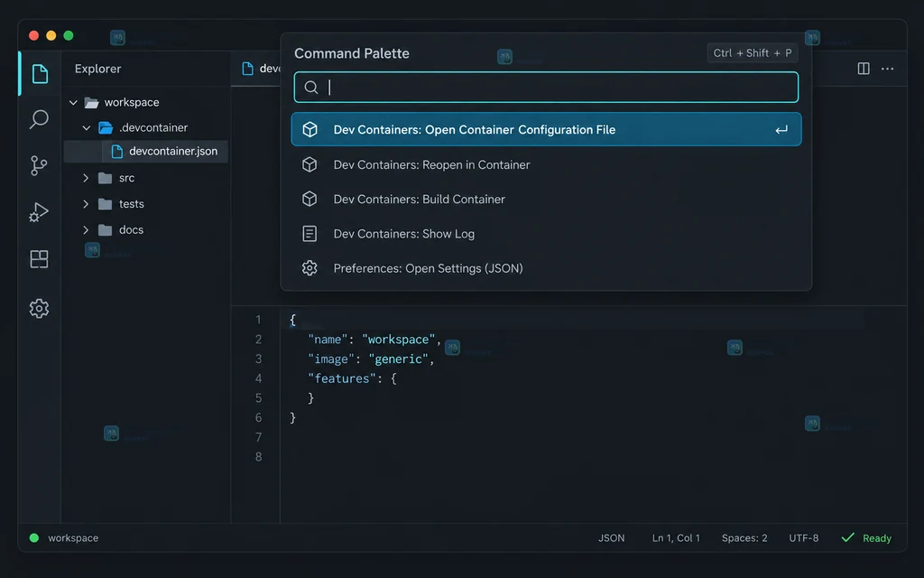The width and height of the screenshot is (924, 578).
Task: Click the Command Palette heading
Action: point(352,53)
